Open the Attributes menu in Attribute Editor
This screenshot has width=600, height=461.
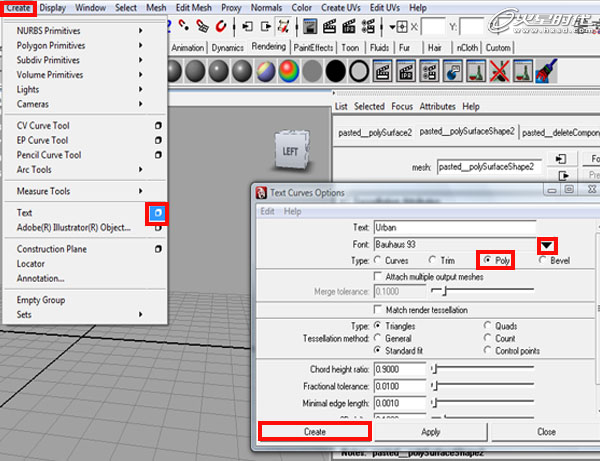tap(437, 106)
